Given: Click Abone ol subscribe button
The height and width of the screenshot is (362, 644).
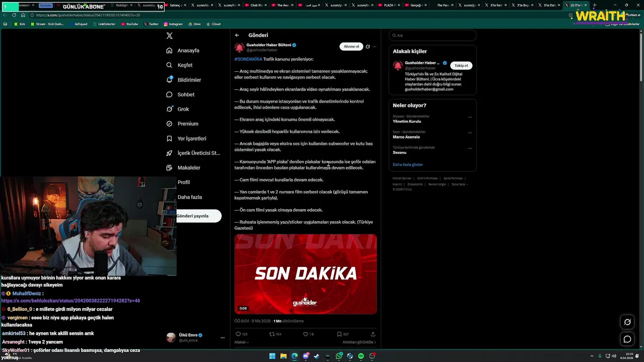Looking at the screenshot, I should click(351, 46).
